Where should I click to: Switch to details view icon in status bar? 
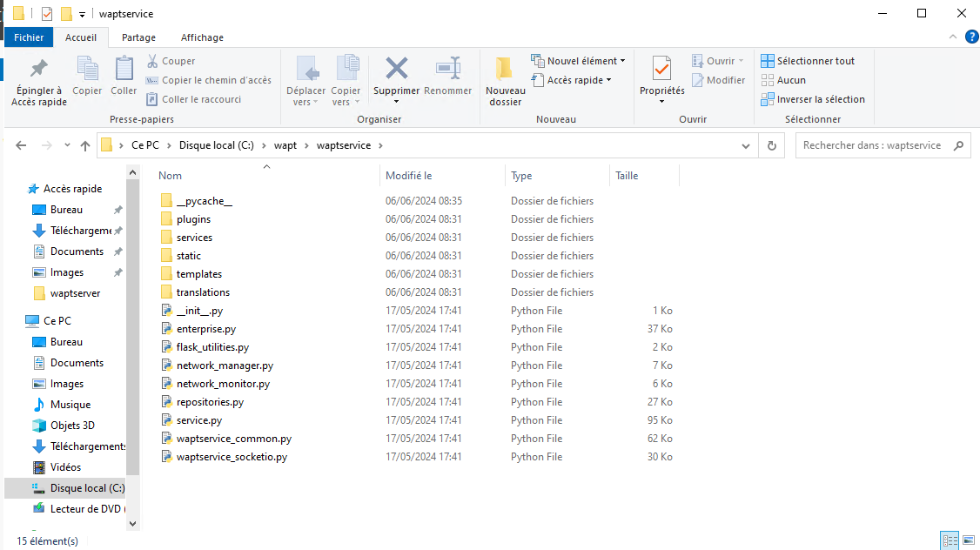pyautogui.click(x=950, y=540)
